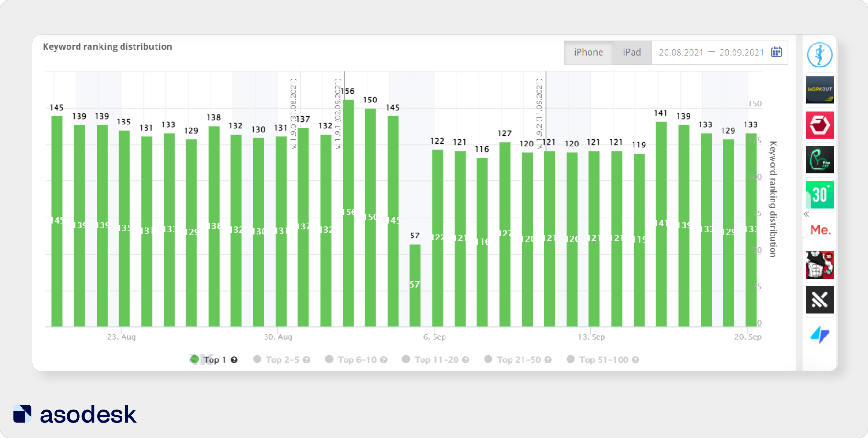Choose the red hexagon app icon
Image resolution: width=868 pixels, height=438 pixels.
[820, 125]
